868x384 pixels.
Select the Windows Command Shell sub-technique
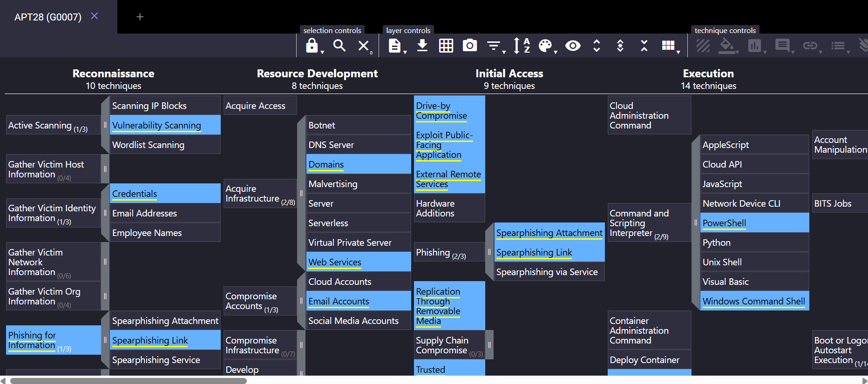click(x=755, y=301)
